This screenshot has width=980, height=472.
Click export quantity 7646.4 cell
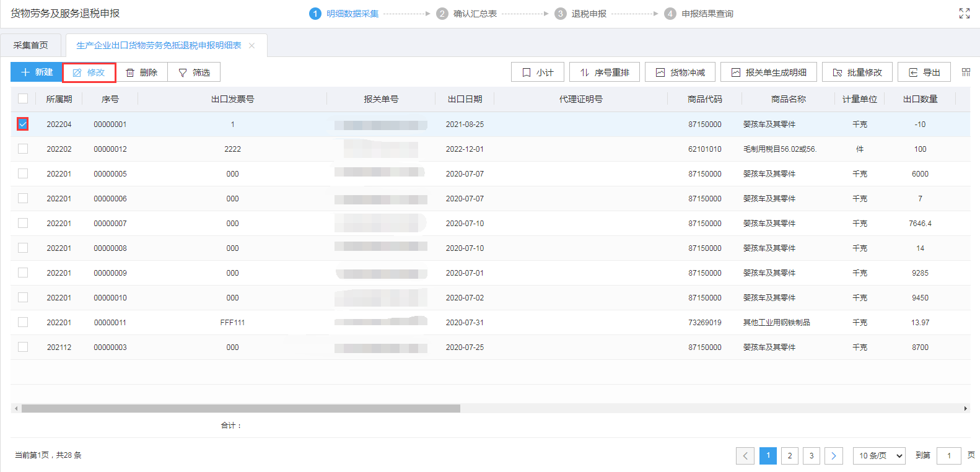coord(921,224)
